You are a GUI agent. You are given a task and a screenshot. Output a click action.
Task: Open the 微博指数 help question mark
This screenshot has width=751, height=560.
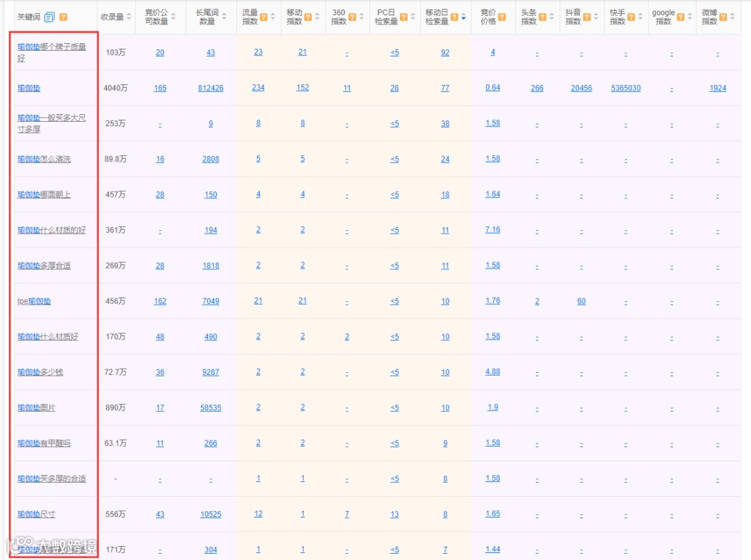(723, 17)
